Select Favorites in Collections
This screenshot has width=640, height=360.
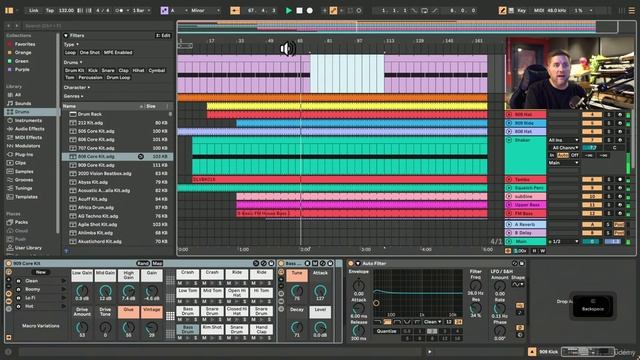pos(25,44)
